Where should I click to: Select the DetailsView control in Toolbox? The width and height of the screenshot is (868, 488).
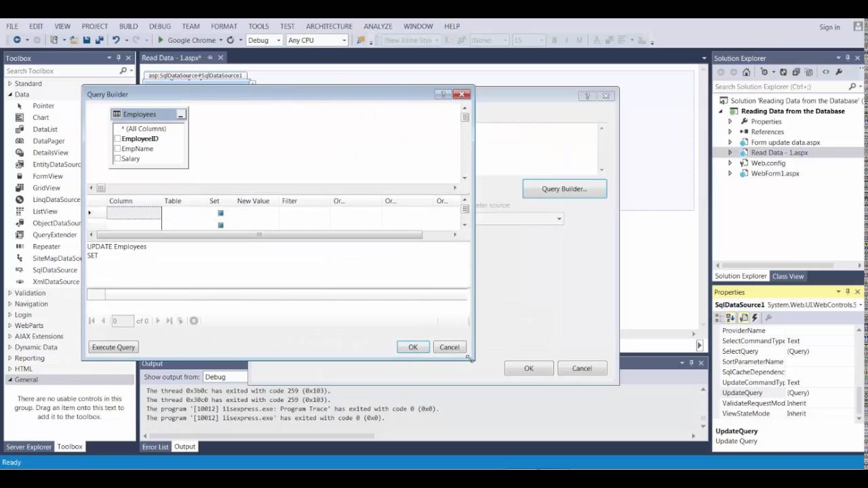coord(50,152)
